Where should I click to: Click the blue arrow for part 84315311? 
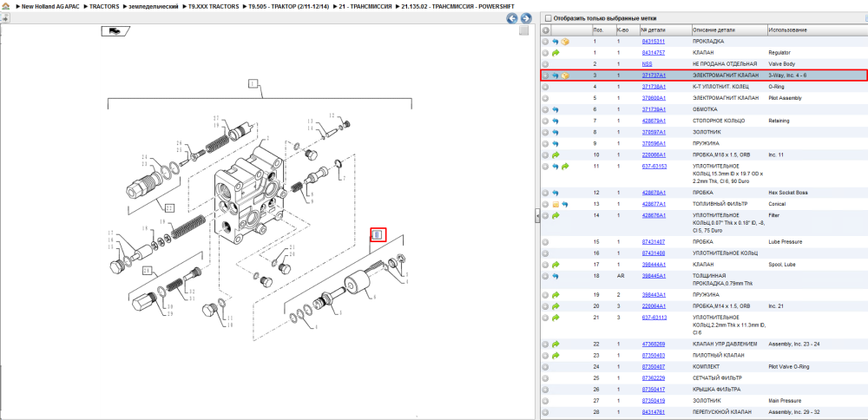(556, 42)
